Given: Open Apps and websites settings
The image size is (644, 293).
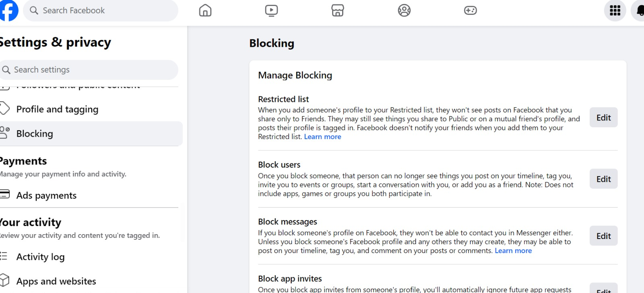Looking at the screenshot, I should tap(56, 281).
